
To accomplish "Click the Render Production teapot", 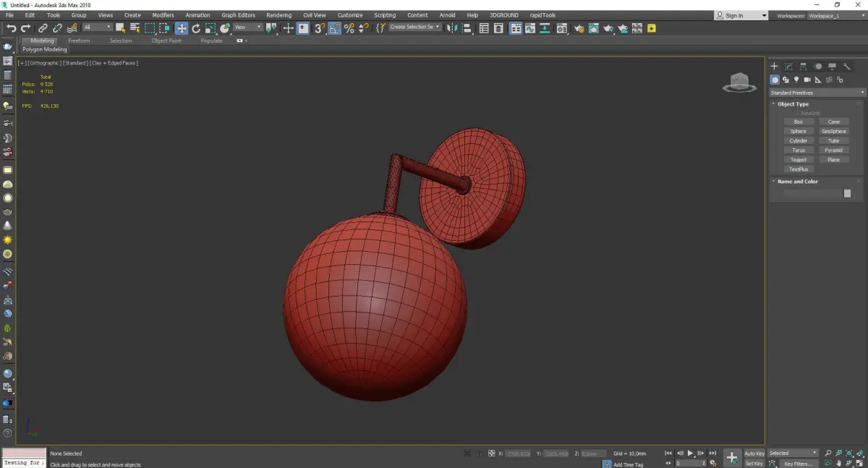I will coord(608,28).
